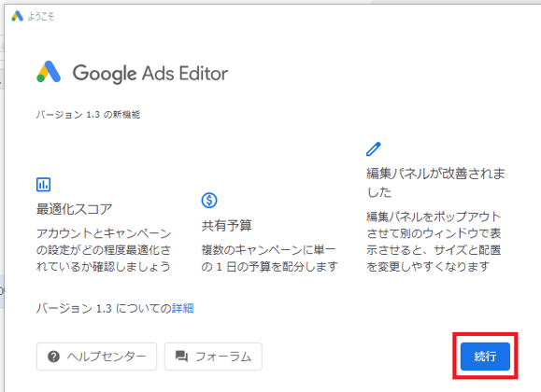Viewport: 541px width, 392px height.
Task: Click the 編集パネルが改善されました heading
Action: tap(435, 182)
